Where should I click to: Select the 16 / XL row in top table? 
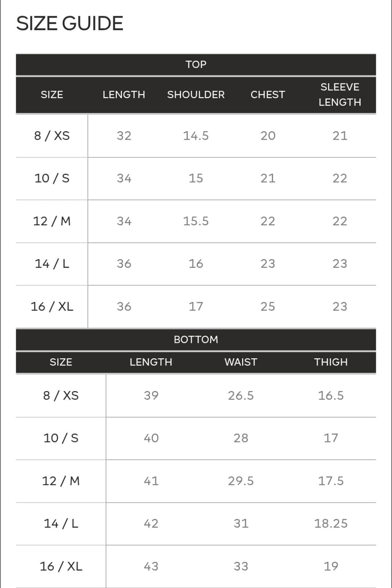click(196, 306)
